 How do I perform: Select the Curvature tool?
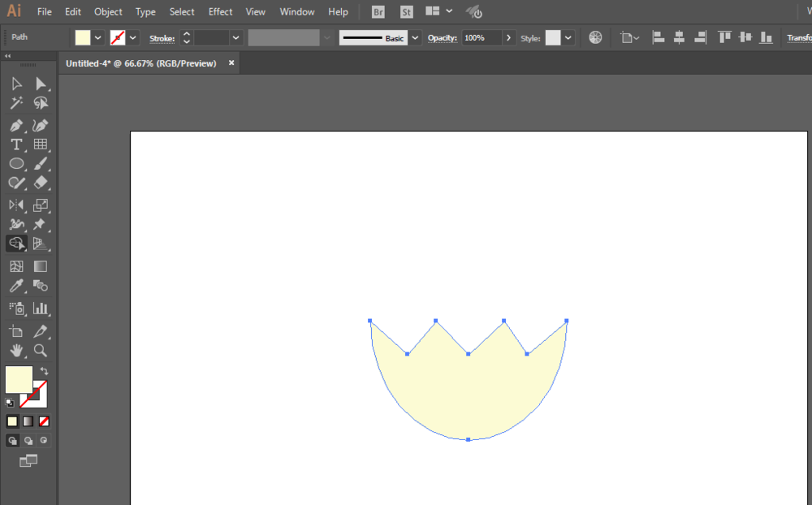click(x=41, y=125)
